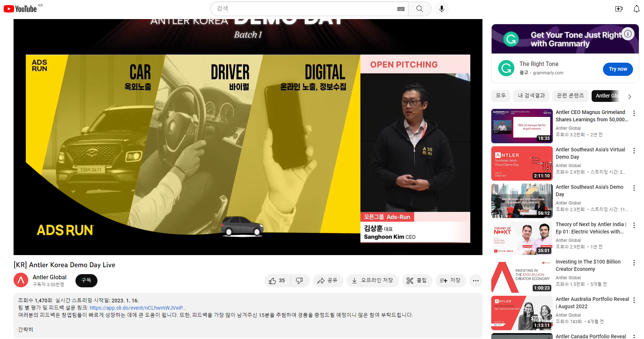Open the Grammarly ad info icon
644x339 pixels.
[628, 34]
